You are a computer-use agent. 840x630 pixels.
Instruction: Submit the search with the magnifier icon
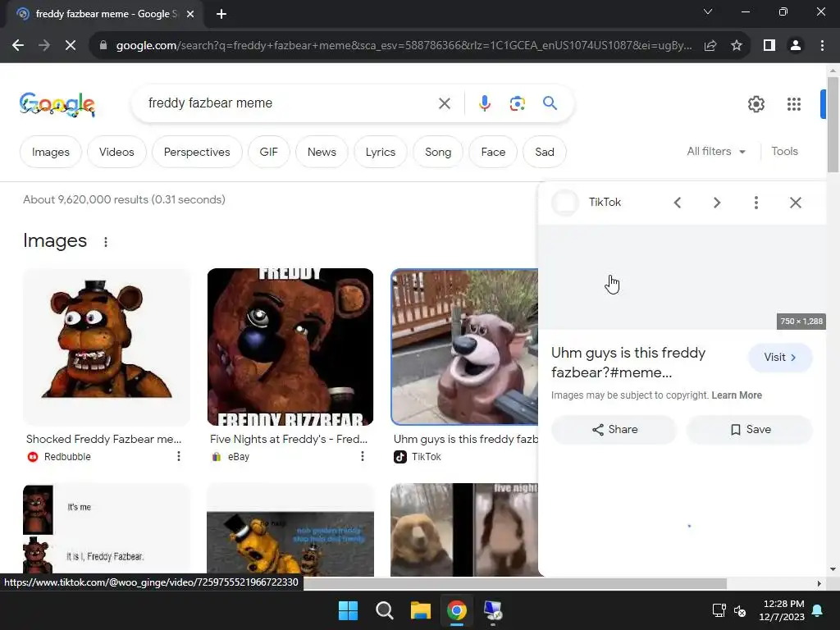tap(550, 103)
